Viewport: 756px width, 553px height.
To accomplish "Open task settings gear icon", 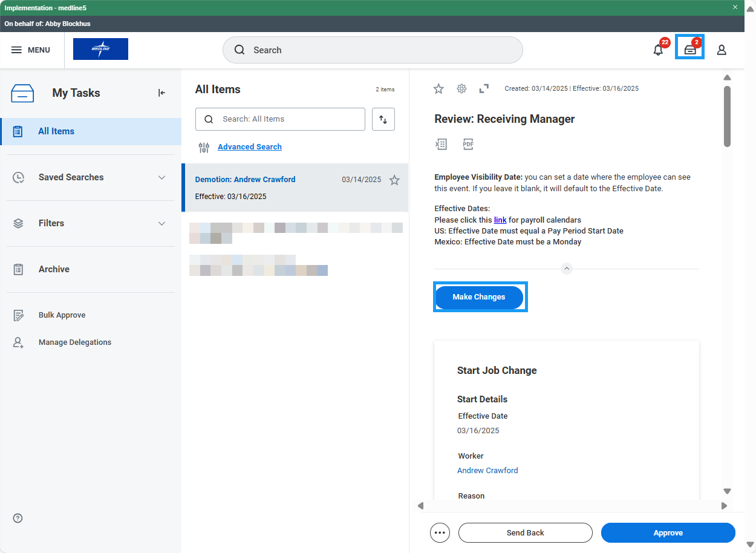I will click(x=461, y=89).
